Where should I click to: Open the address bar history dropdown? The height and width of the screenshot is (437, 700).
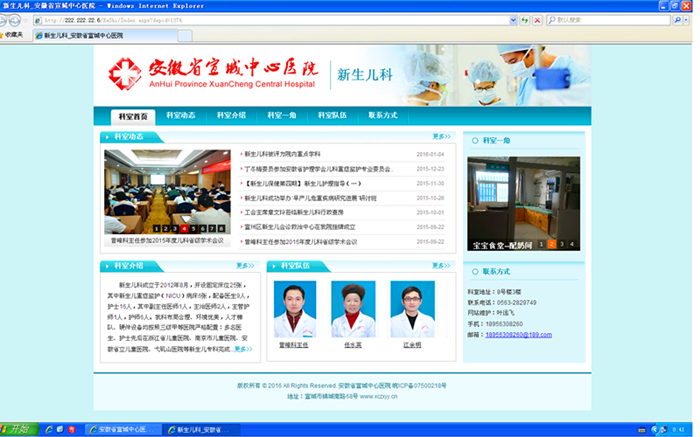pyautogui.click(x=513, y=20)
